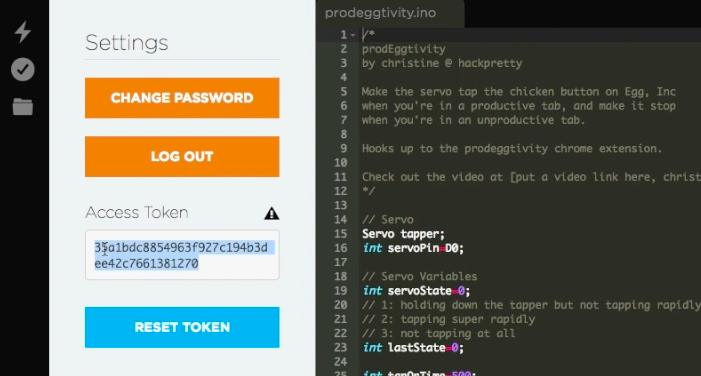The height and width of the screenshot is (376, 701).
Task: Click code line "int servoPin=D0;"
Action: (x=413, y=248)
